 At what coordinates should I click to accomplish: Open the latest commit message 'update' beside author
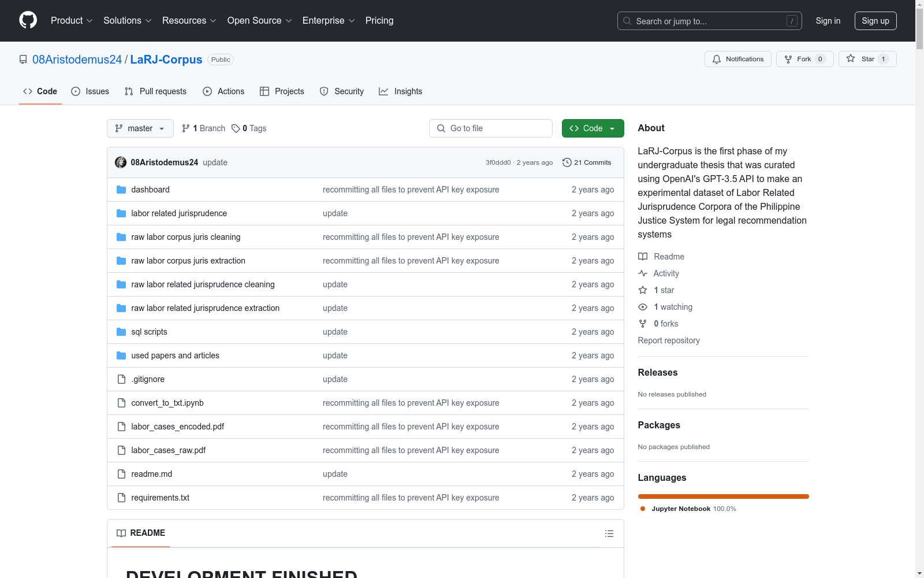point(215,162)
